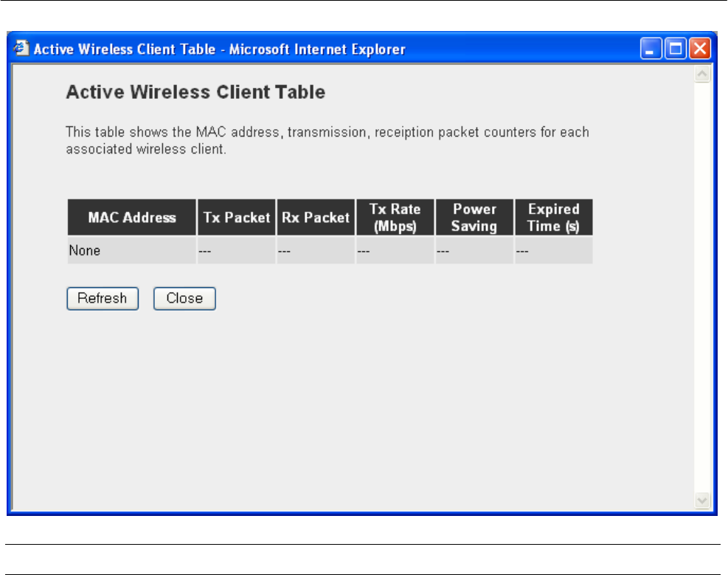Click the 'None' cell in MAC Address column
Image resolution: width=728 pixels, height=575 pixels.
pyautogui.click(x=132, y=251)
